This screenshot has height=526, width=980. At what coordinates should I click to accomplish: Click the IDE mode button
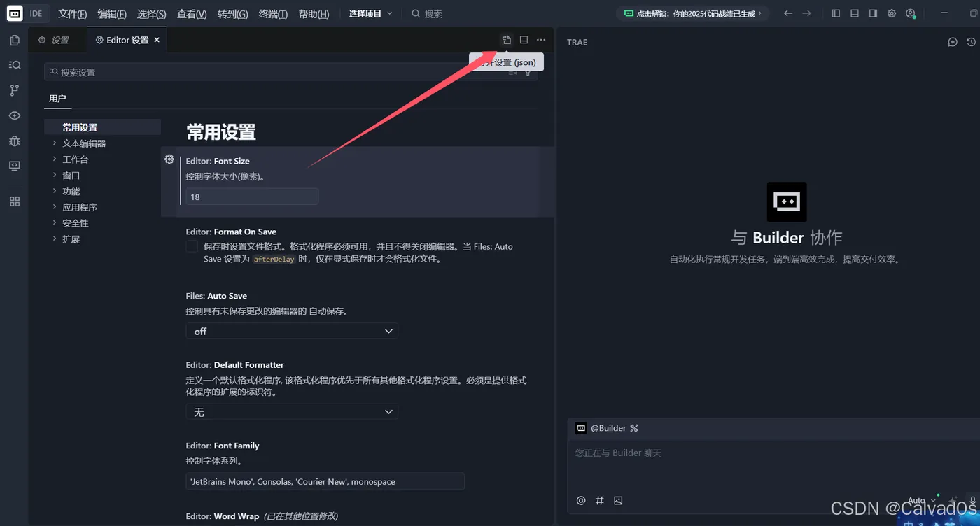tap(36, 13)
